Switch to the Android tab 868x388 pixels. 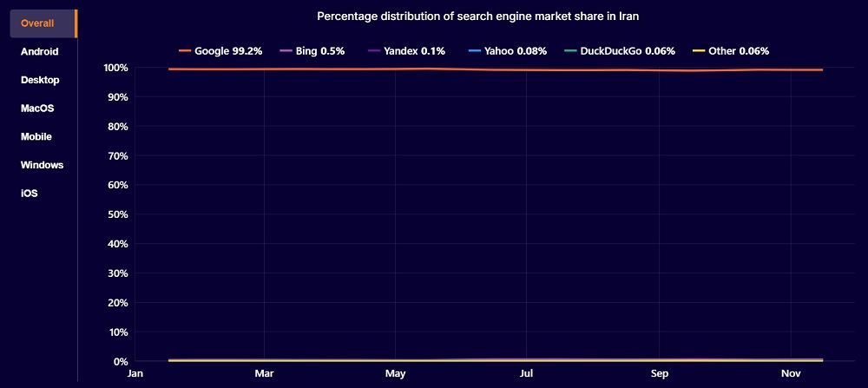pos(40,52)
